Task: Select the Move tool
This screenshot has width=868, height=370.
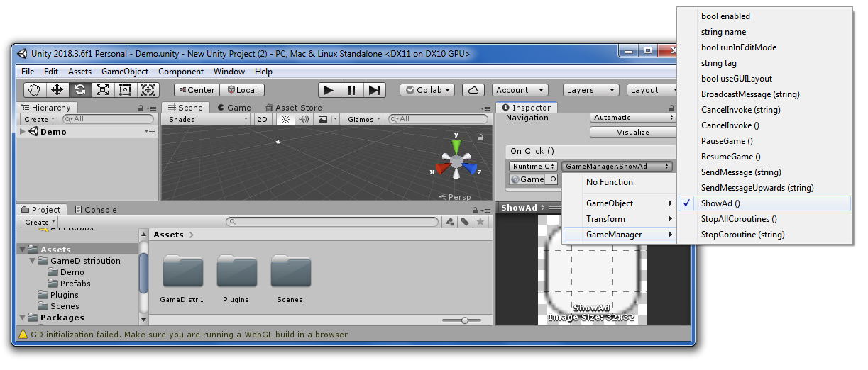Action: pos(57,90)
